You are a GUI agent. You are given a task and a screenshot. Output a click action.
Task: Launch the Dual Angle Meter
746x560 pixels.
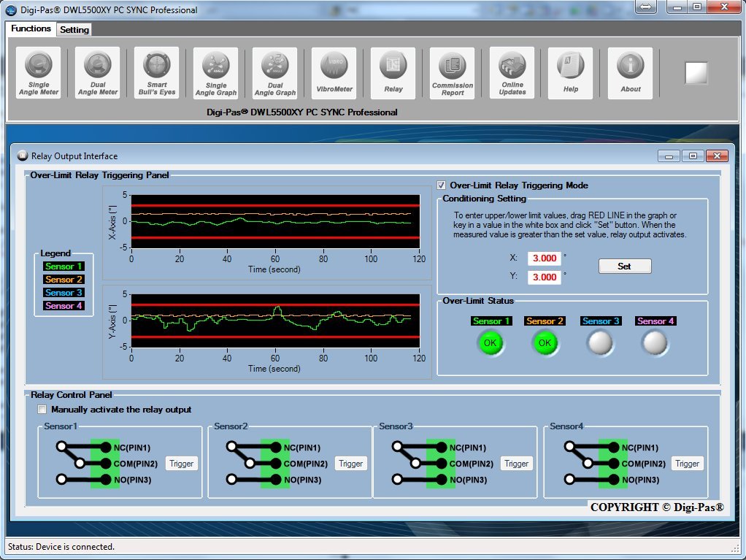click(98, 72)
